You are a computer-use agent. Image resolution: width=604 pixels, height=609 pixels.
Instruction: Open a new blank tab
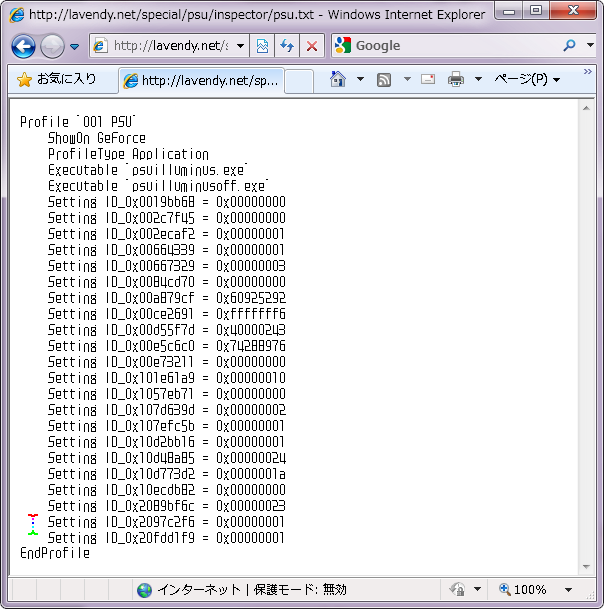point(299,81)
